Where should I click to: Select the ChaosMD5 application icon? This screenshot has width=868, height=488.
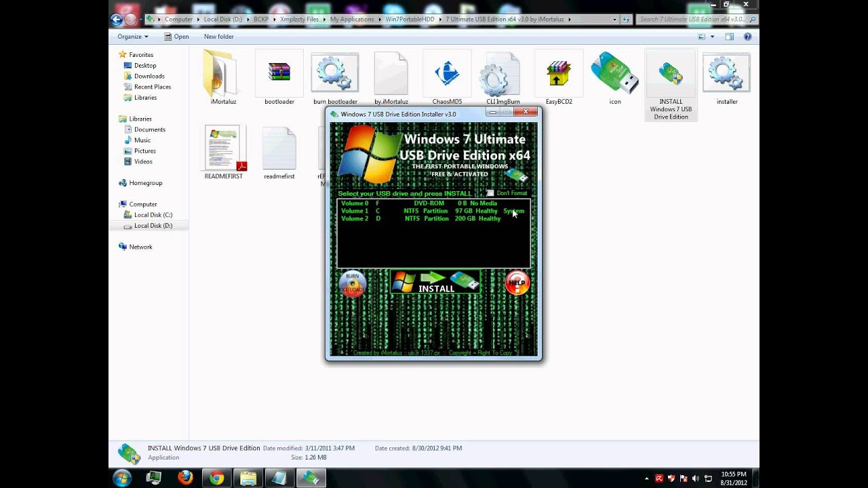point(447,76)
